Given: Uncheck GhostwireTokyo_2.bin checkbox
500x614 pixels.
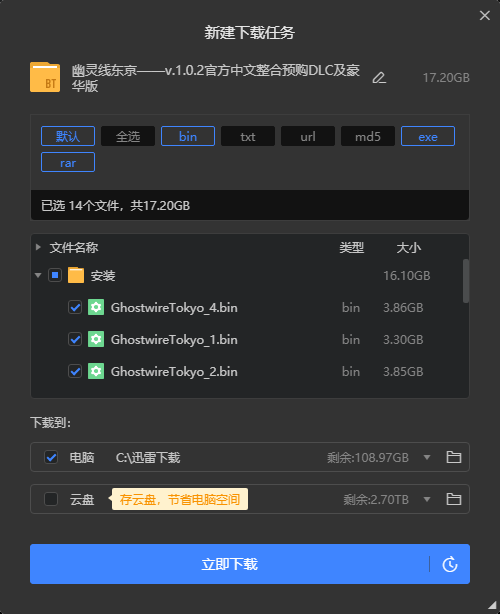Looking at the screenshot, I should pos(75,371).
